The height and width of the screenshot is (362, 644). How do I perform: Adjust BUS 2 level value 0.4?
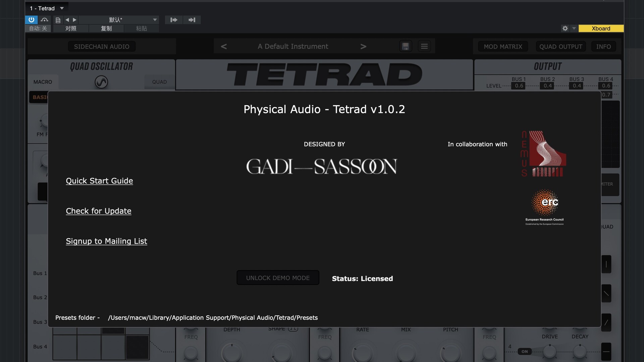(x=548, y=86)
